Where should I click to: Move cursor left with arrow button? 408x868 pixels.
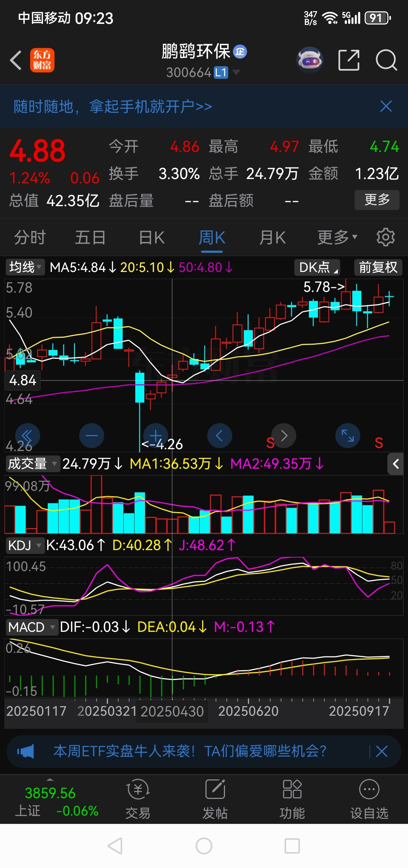220,435
